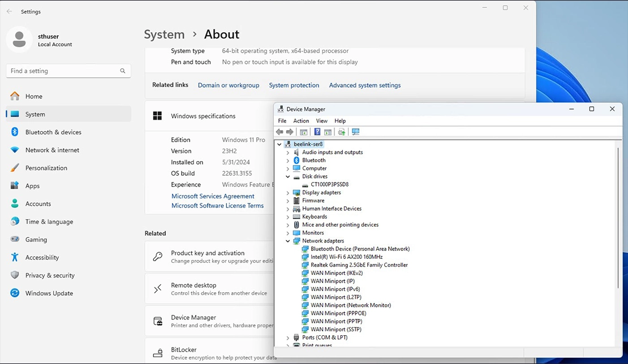This screenshot has height=364, width=628.
Task: Expand the Monitors device category
Action: click(288, 232)
